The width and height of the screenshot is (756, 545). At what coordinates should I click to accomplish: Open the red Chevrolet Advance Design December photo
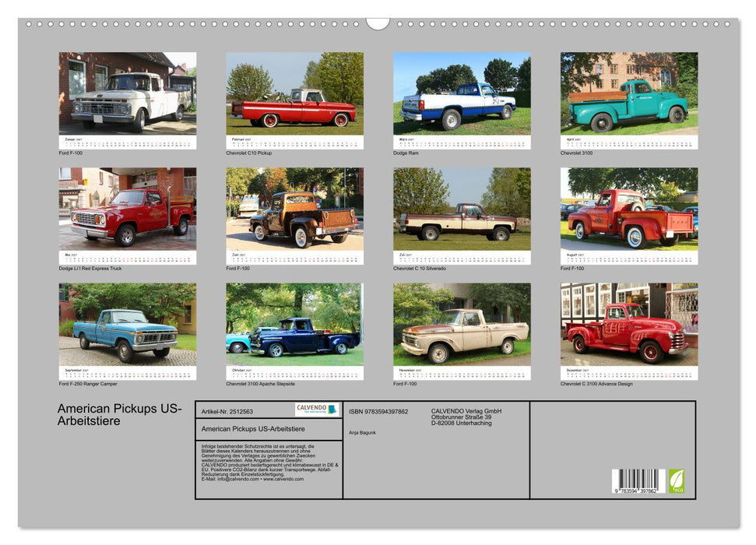629,325
